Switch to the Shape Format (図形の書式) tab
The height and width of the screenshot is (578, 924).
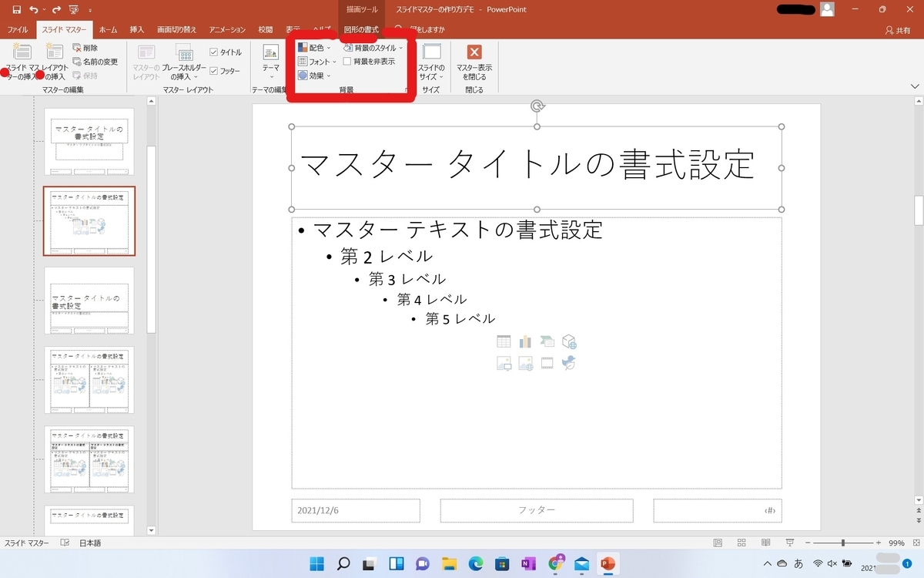tap(361, 29)
